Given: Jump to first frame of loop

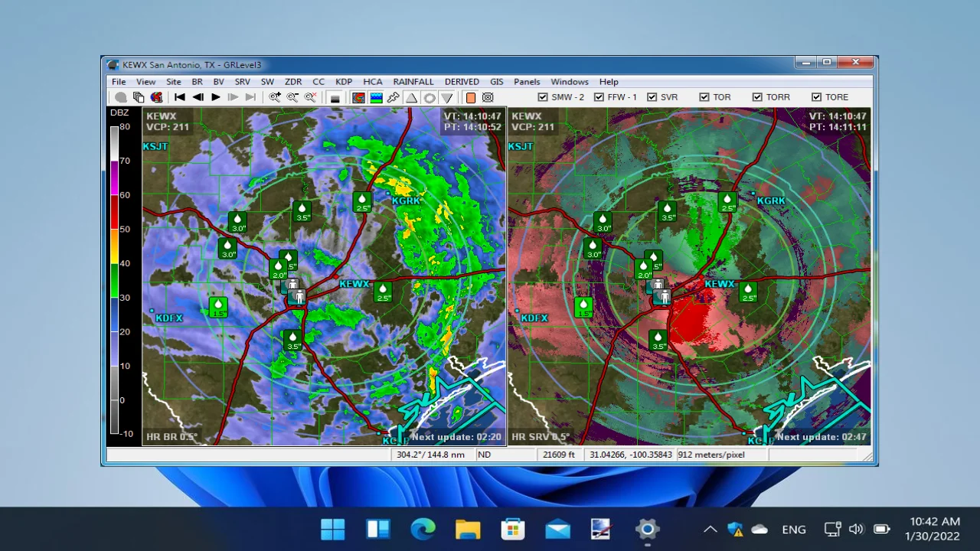Looking at the screenshot, I should 180,97.
